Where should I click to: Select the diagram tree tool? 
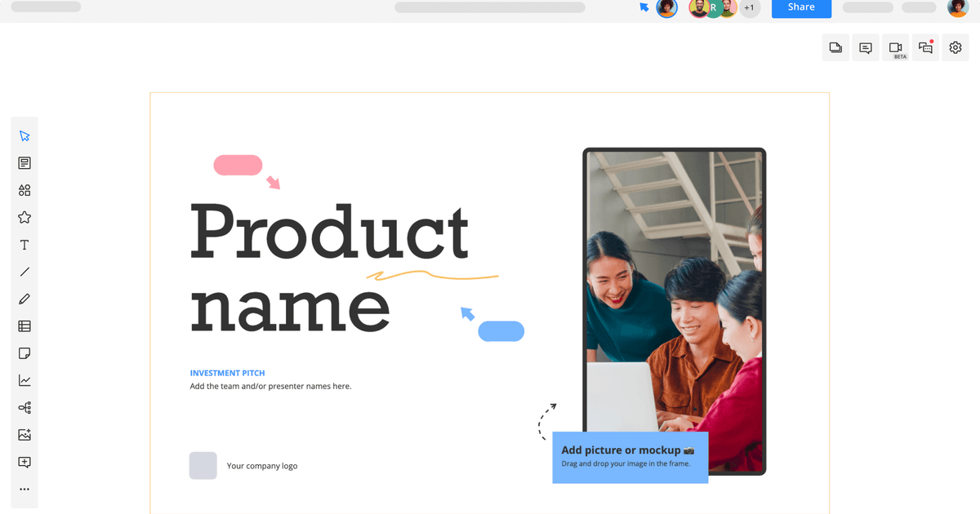click(24, 408)
